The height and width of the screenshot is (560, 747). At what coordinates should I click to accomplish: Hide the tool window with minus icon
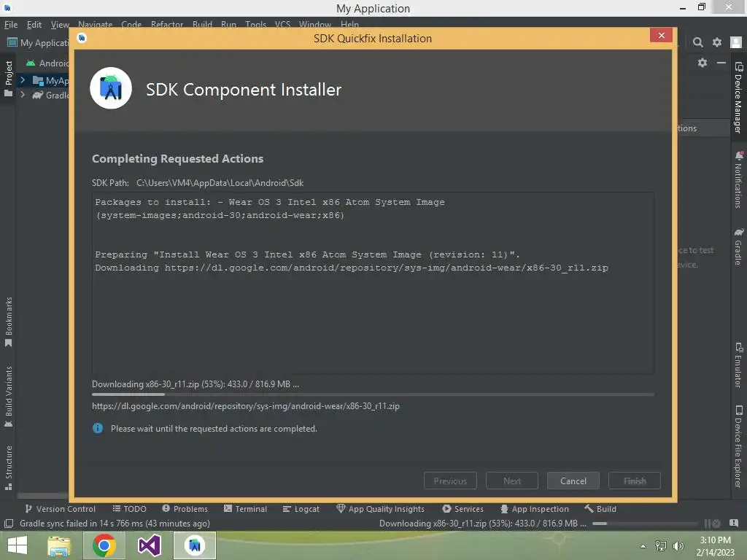click(721, 63)
